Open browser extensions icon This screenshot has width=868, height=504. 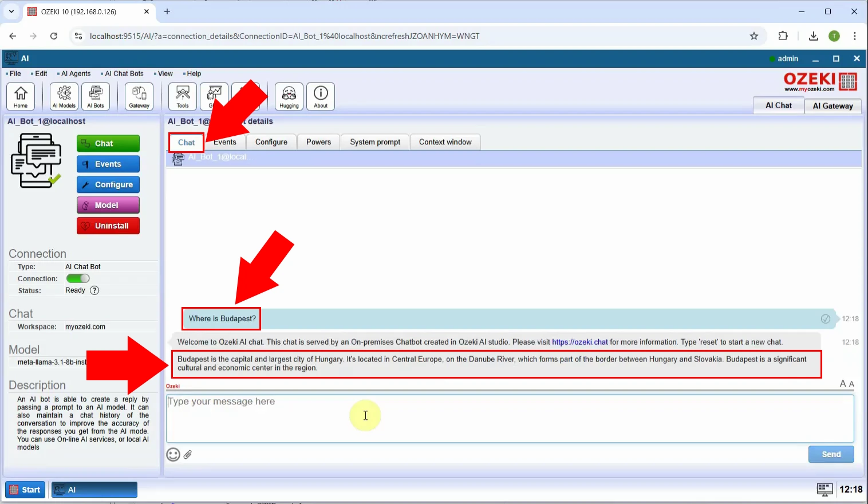tap(783, 36)
